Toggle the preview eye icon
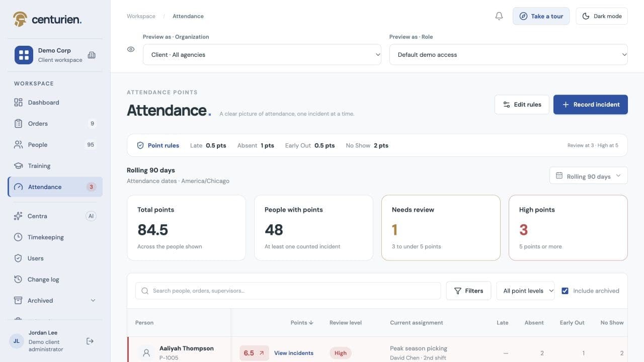Viewport: 644px width, 362px height. point(131,49)
